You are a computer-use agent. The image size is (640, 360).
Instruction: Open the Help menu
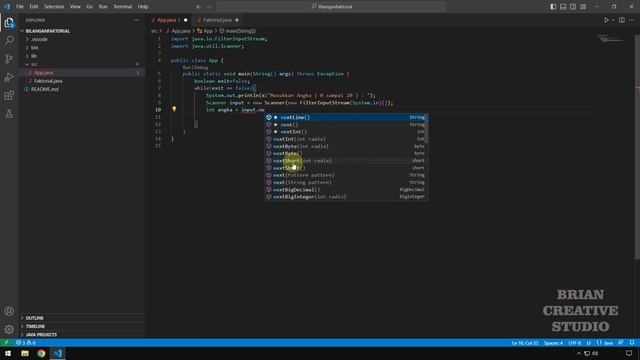click(143, 7)
